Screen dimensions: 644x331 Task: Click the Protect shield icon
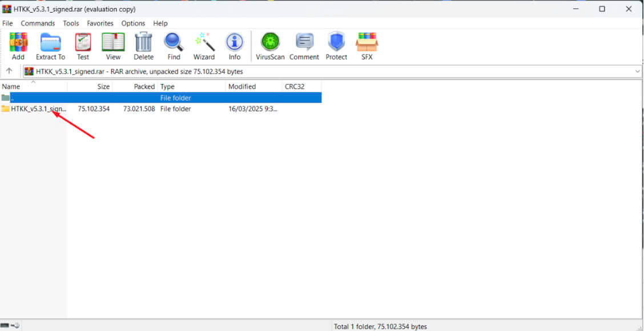pos(336,42)
